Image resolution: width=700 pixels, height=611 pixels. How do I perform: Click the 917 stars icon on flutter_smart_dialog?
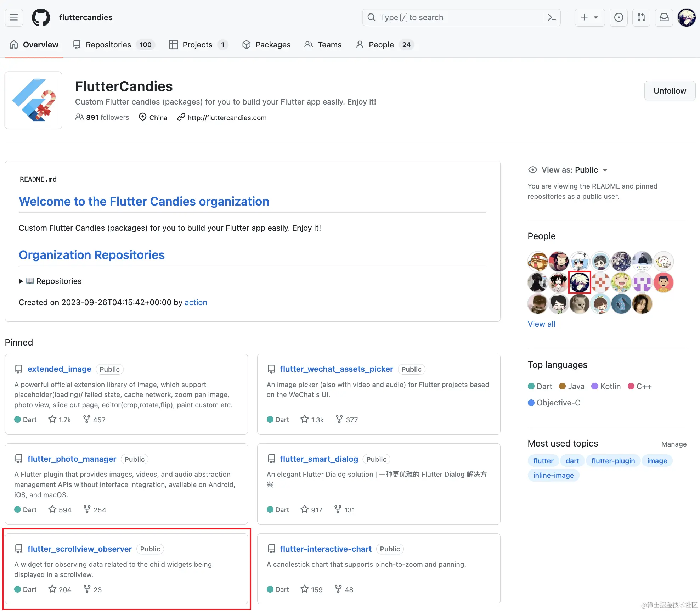[305, 509]
